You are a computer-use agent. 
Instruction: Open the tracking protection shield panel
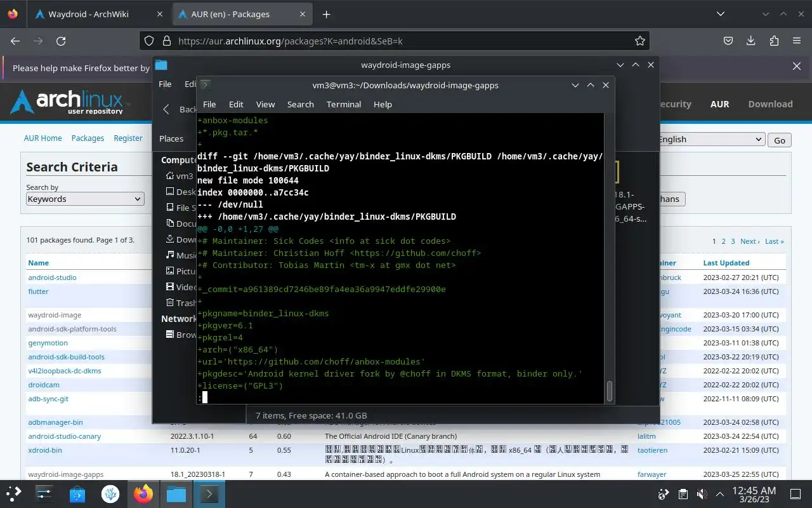click(149, 41)
